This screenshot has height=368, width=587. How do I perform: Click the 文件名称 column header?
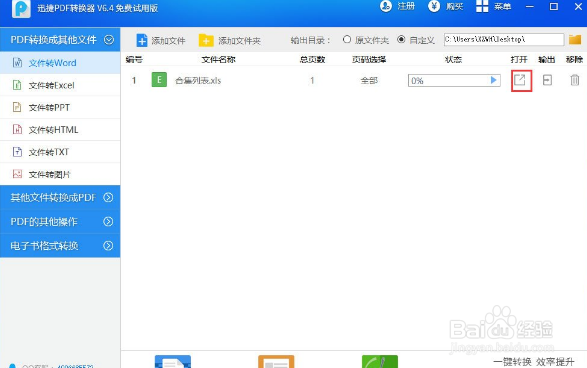[x=219, y=60]
